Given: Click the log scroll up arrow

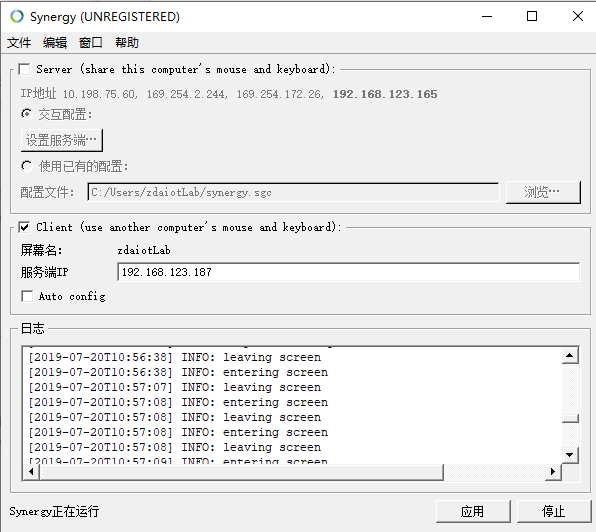Looking at the screenshot, I should coord(570,356).
